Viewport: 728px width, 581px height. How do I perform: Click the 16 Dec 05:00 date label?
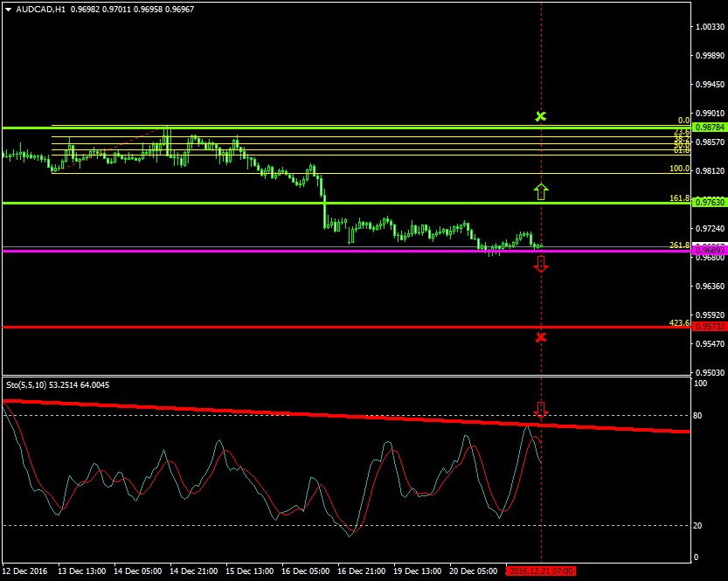[x=306, y=571]
